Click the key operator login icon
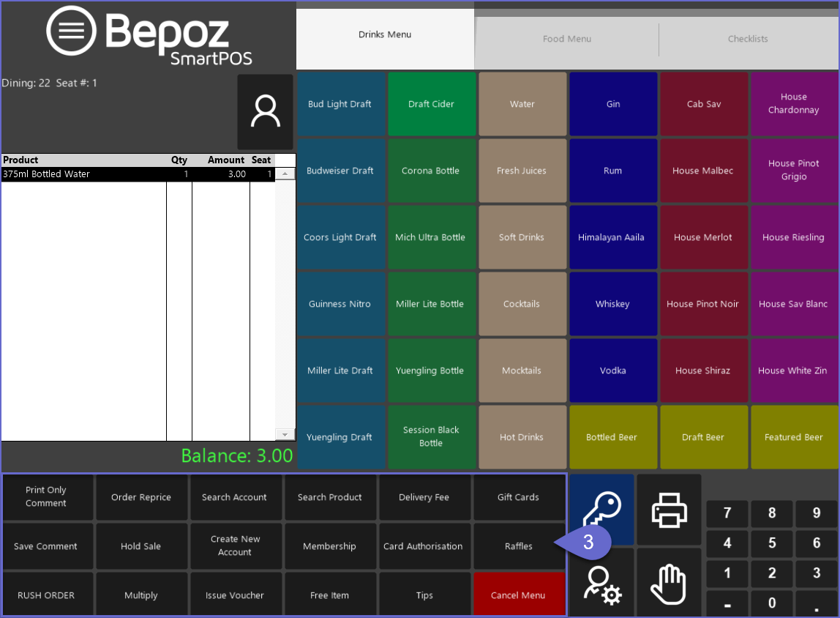Screen dimensions: 840x618 [x=601, y=508]
